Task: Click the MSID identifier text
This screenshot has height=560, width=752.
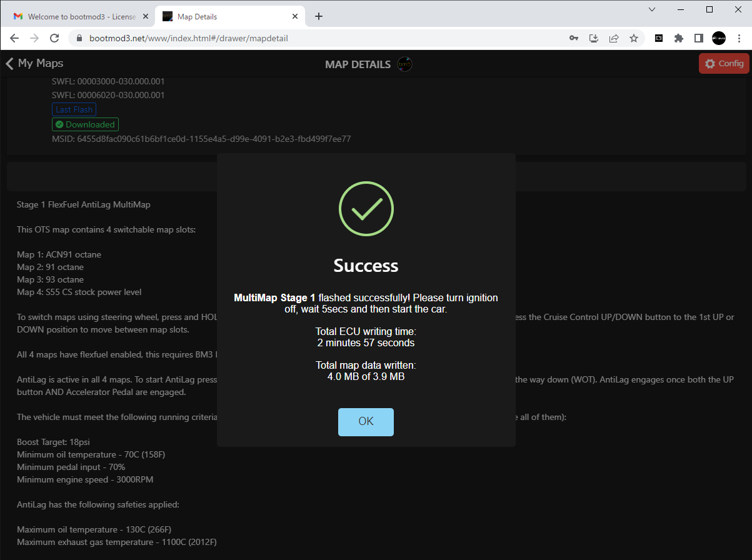Action: point(201,139)
